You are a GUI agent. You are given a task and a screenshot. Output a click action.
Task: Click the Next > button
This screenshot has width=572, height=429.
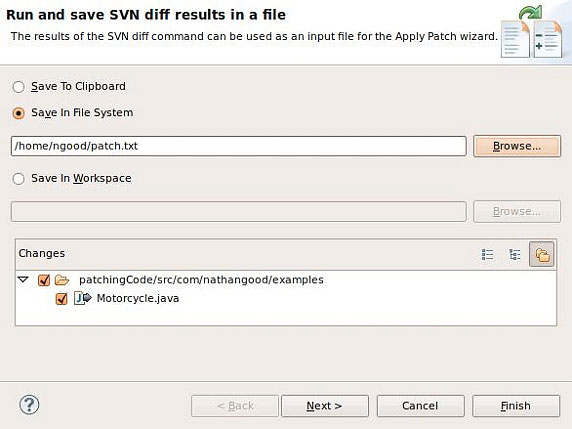(325, 406)
